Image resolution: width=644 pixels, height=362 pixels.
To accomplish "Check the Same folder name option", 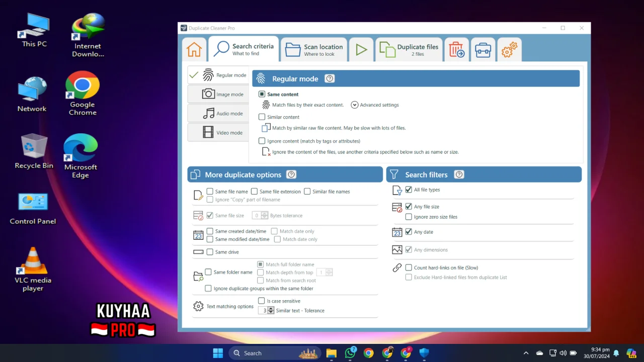I will pos(208,272).
